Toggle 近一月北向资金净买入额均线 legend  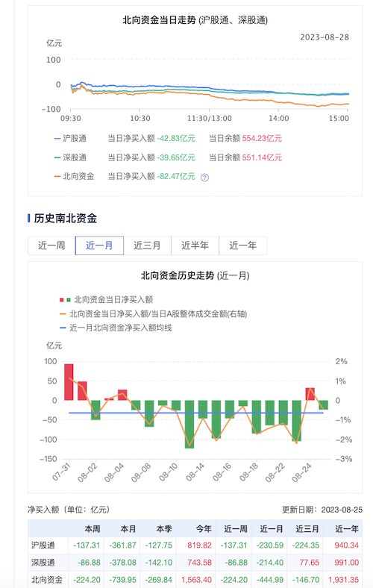coord(116,328)
